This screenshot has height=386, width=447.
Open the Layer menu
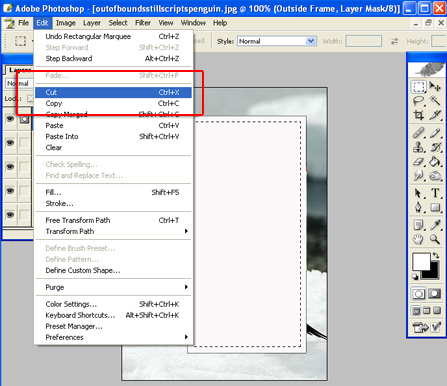(92, 23)
